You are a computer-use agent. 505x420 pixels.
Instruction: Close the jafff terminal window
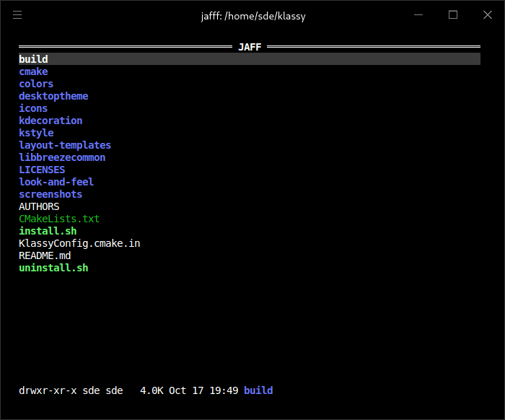coord(486,15)
